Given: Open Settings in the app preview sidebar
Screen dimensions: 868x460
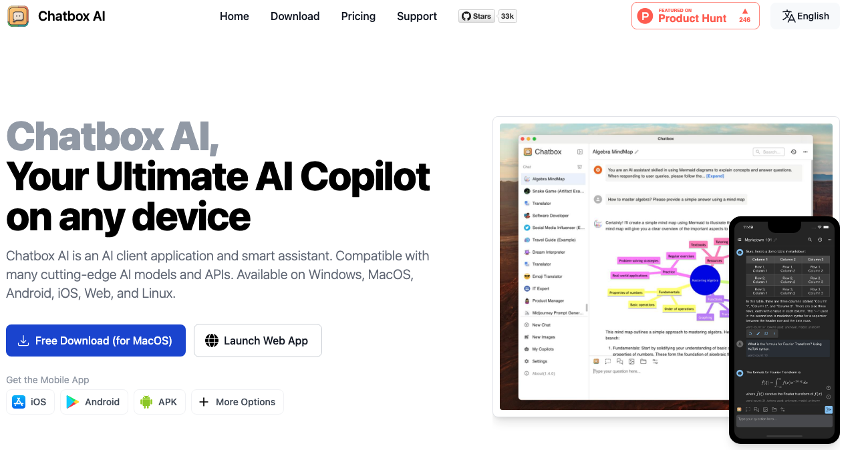Looking at the screenshot, I should tap(553, 361).
